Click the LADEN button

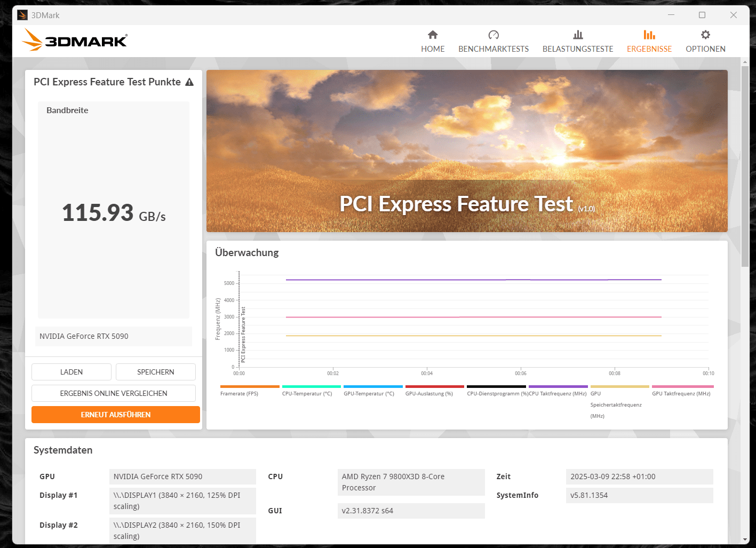pos(71,372)
